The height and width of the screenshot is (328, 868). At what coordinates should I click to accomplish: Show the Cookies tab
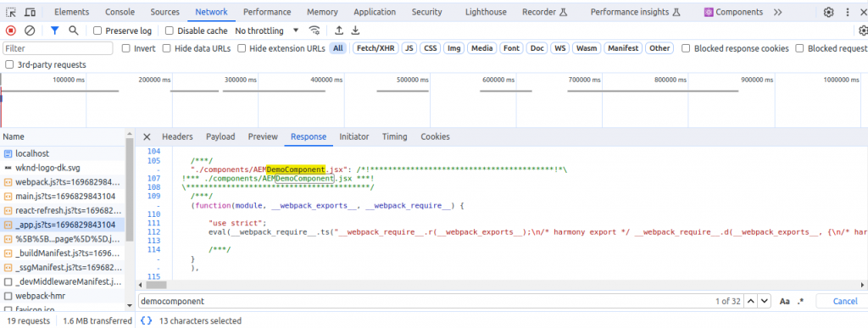pyautogui.click(x=435, y=136)
